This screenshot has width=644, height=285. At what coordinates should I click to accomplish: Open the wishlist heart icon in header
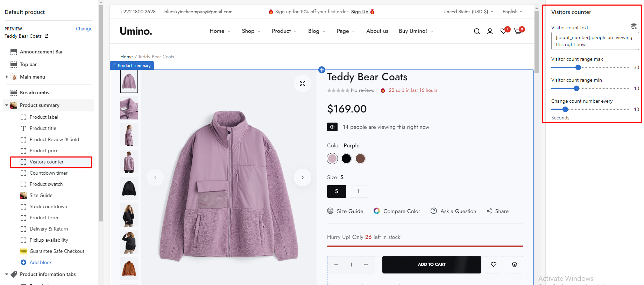(x=503, y=31)
